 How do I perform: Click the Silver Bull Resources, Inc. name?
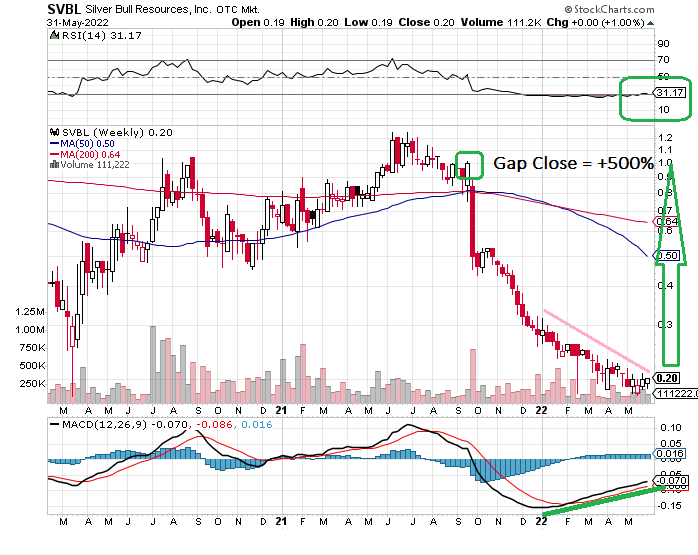pyautogui.click(x=148, y=9)
